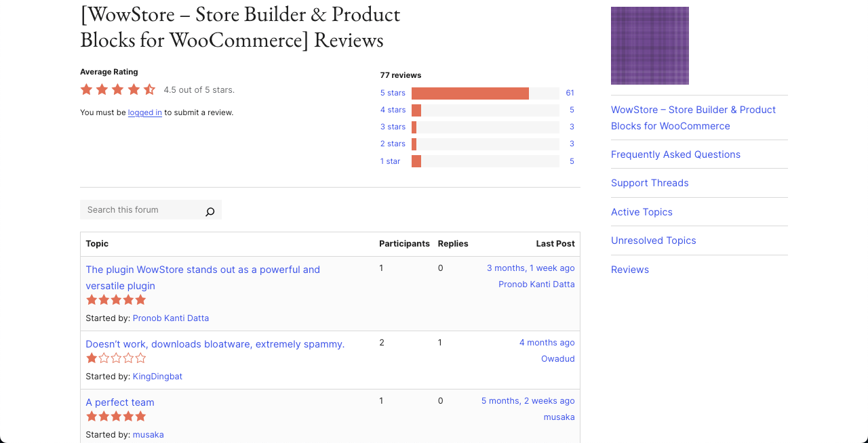View Active Topics in sidebar
The width and height of the screenshot is (868, 443).
pyautogui.click(x=642, y=212)
